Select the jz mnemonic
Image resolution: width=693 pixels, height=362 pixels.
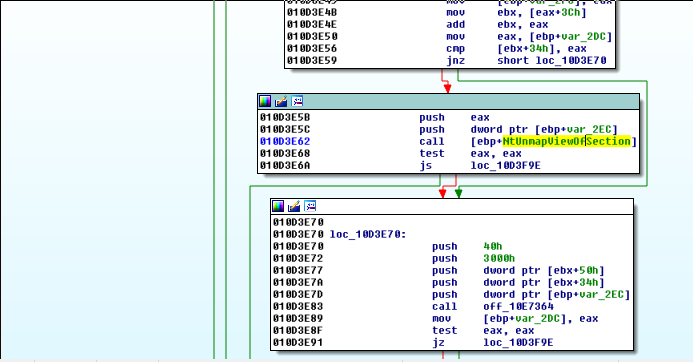pyautogui.click(x=438, y=343)
